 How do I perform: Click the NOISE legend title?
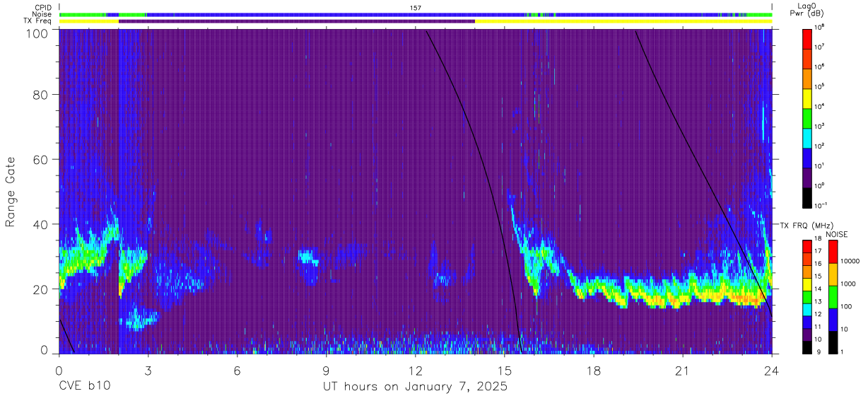(x=837, y=233)
